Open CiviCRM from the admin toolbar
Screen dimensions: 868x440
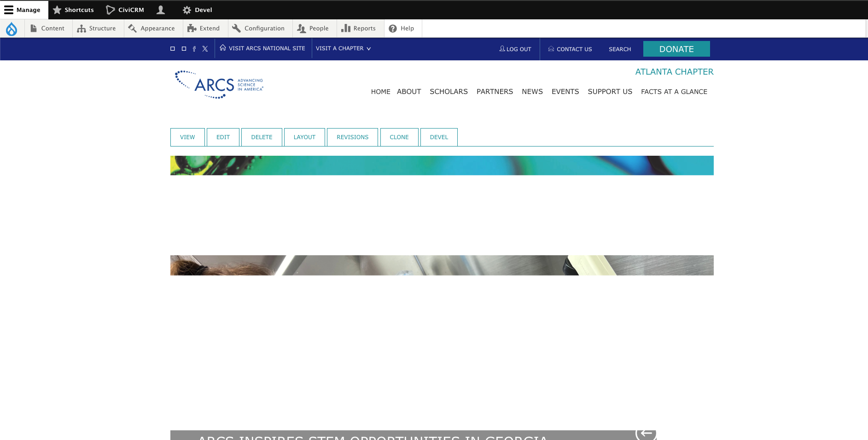pyautogui.click(x=125, y=10)
